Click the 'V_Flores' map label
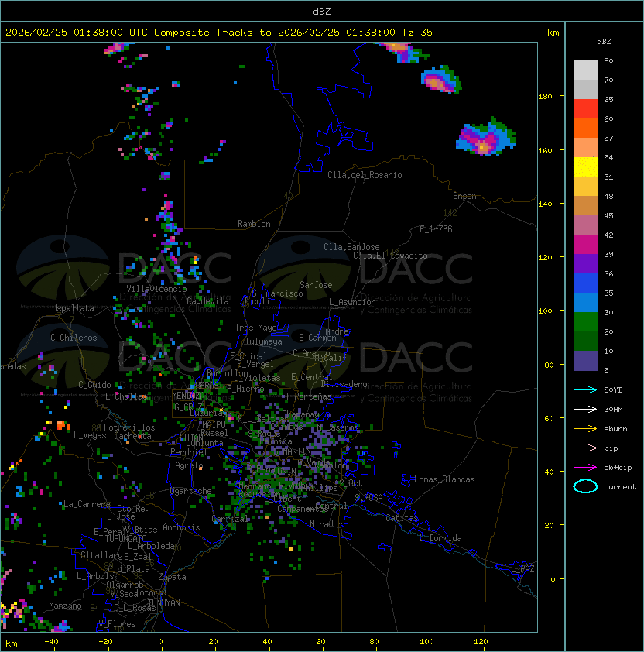644x652 pixels. pyautogui.click(x=117, y=624)
